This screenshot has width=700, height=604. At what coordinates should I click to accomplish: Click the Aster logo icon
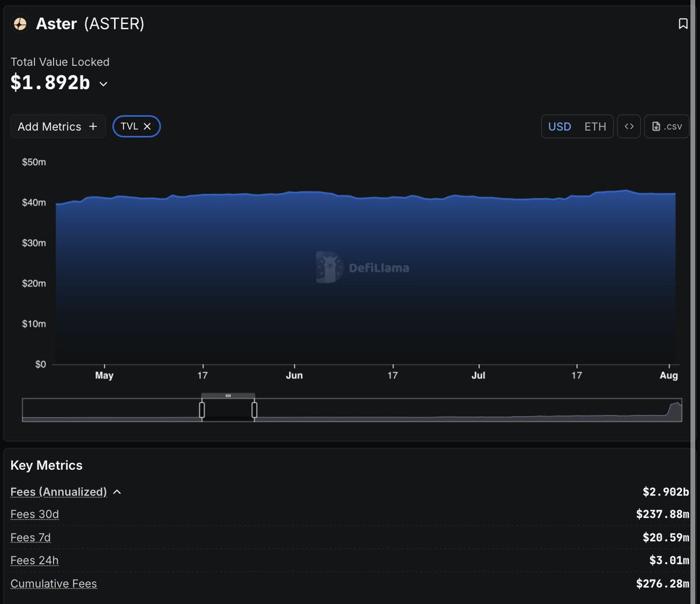point(20,24)
